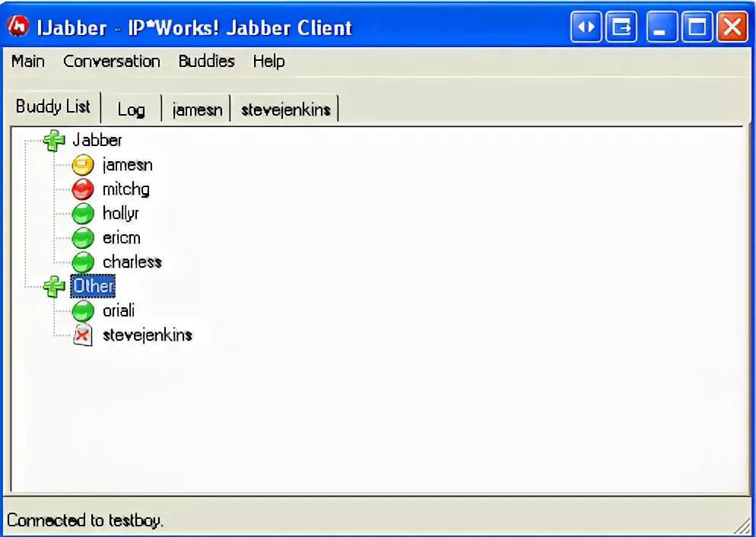Click the green plus icon beside Other group

(54, 286)
